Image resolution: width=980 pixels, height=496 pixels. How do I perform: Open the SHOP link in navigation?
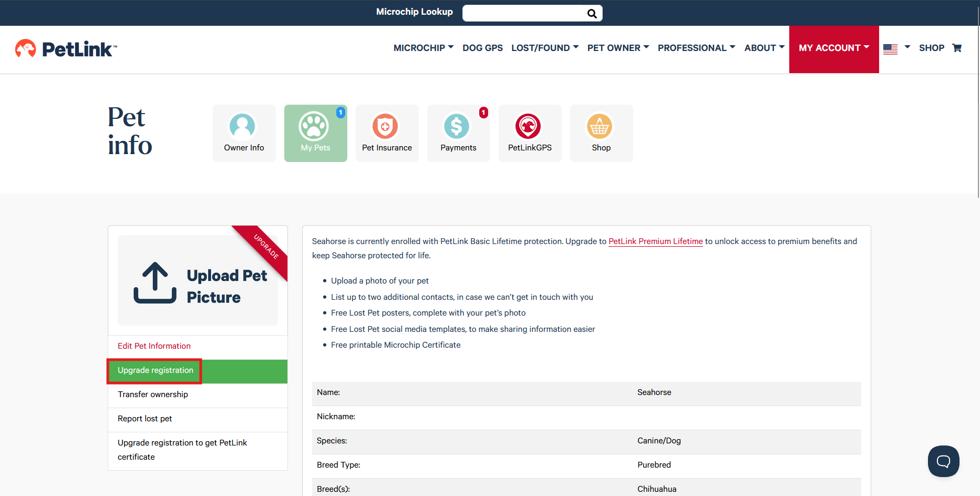[932, 48]
